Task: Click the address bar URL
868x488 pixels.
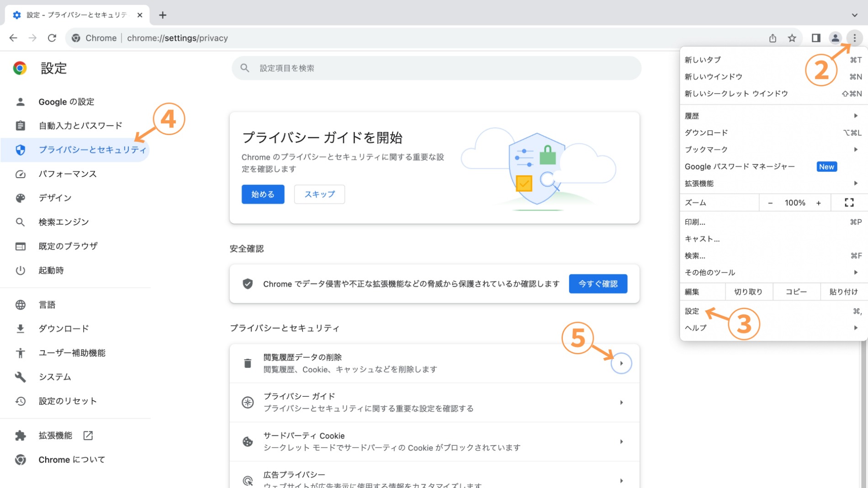Action: pos(177,38)
